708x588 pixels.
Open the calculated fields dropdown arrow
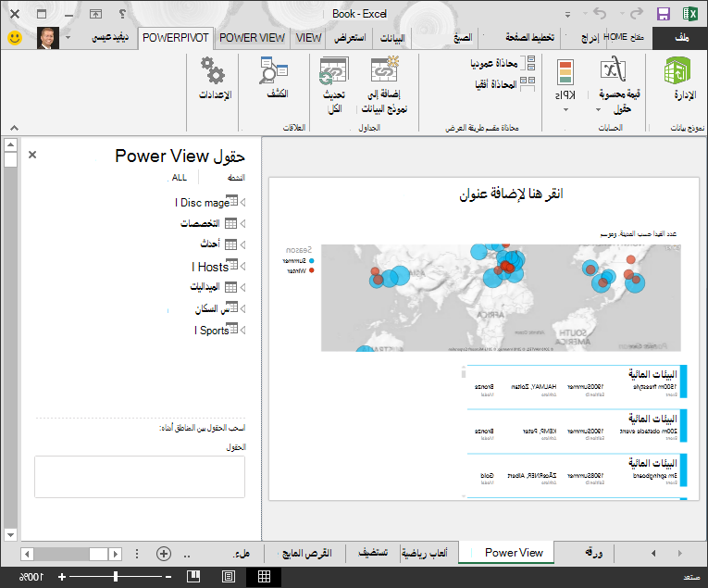click(598, 109)
